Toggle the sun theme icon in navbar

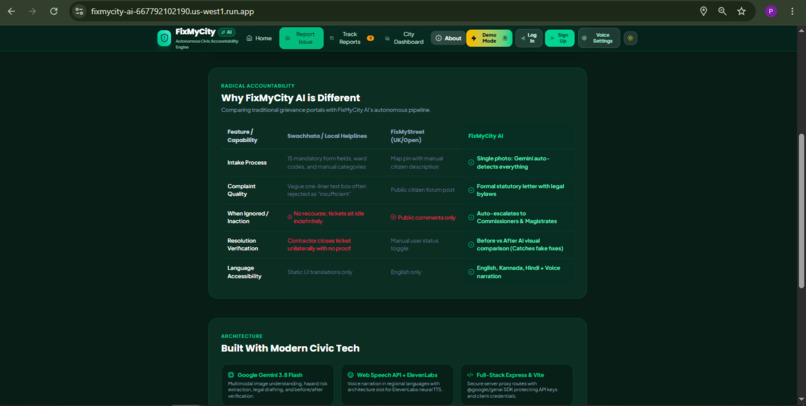click(x=630, y=38)
